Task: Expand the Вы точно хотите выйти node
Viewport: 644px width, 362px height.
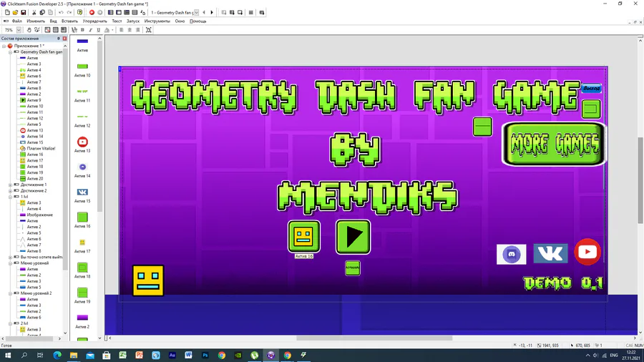Action: [x=10, y=257]
